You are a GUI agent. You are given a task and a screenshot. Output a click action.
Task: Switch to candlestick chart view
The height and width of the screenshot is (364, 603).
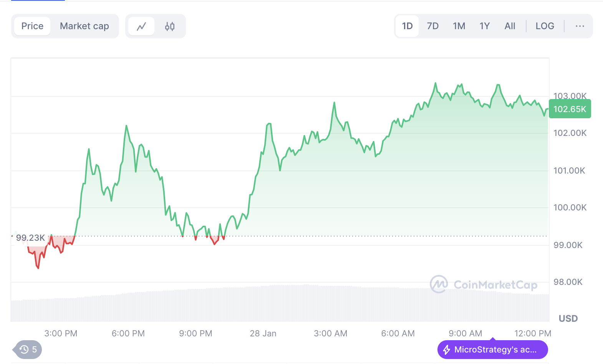(170, 26)
